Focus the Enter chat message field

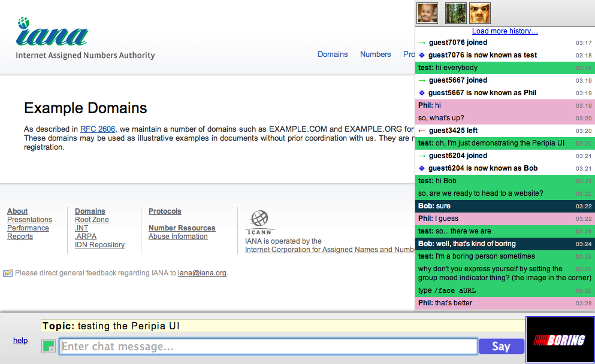[268, 347]
